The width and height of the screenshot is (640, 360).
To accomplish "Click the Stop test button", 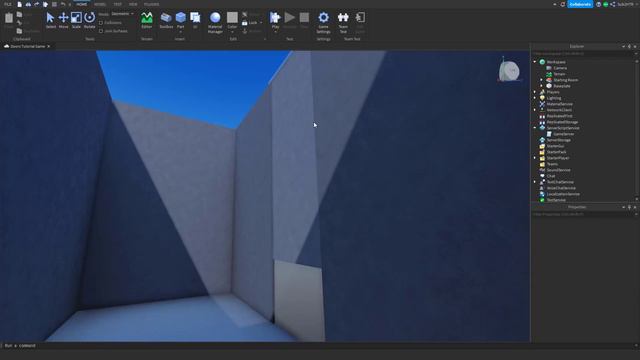I will coord(304,20).
